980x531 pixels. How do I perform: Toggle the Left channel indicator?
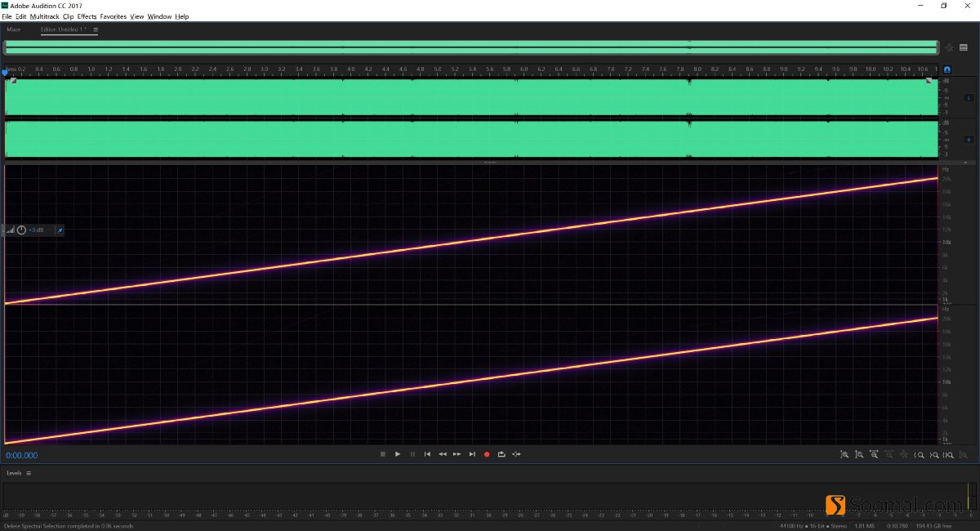pos(969,97)
